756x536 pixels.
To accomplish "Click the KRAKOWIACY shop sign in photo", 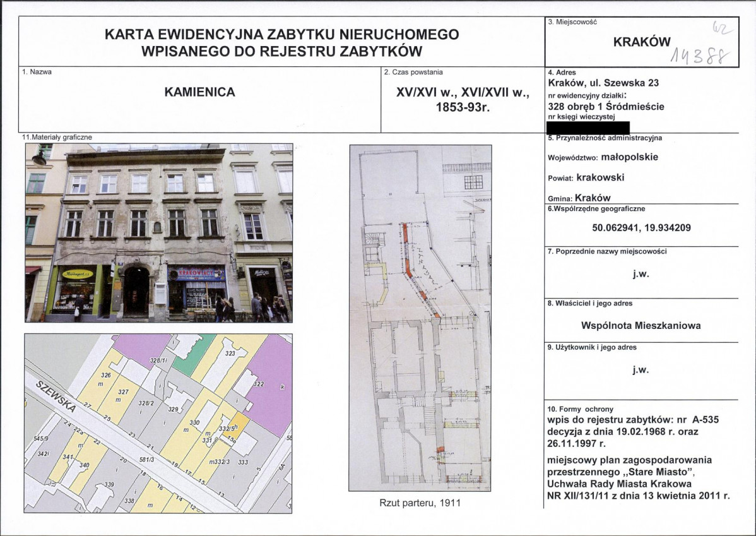I will (x=196, y=273).
